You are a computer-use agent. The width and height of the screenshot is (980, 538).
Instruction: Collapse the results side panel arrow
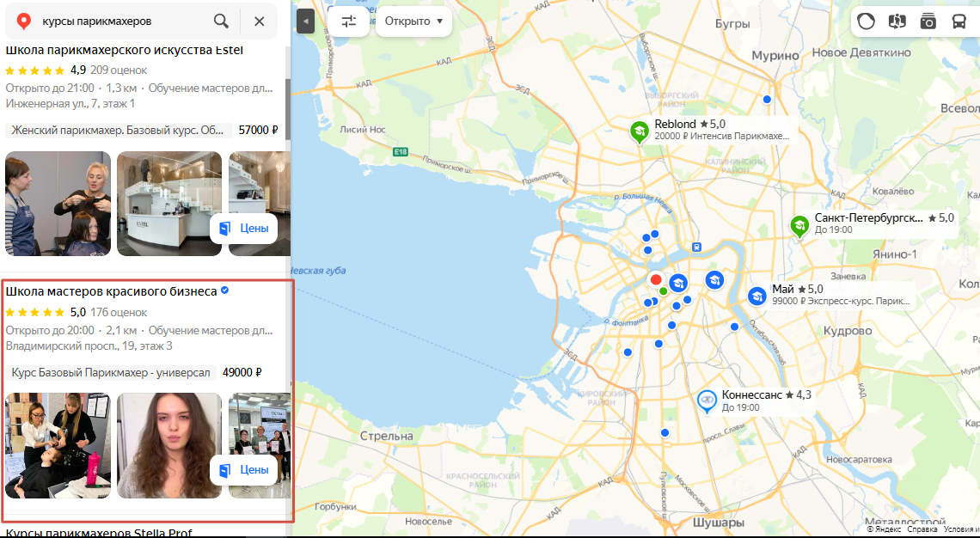pyautogui.click(x=306, y=21)
